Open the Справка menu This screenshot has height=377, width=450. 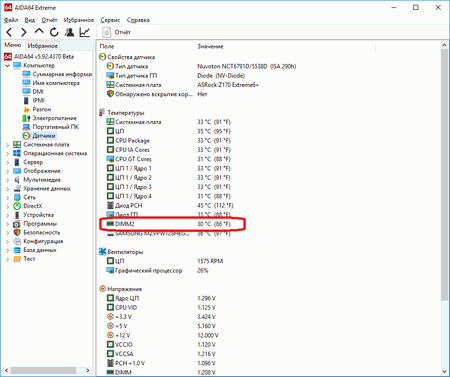click(138, 20)
